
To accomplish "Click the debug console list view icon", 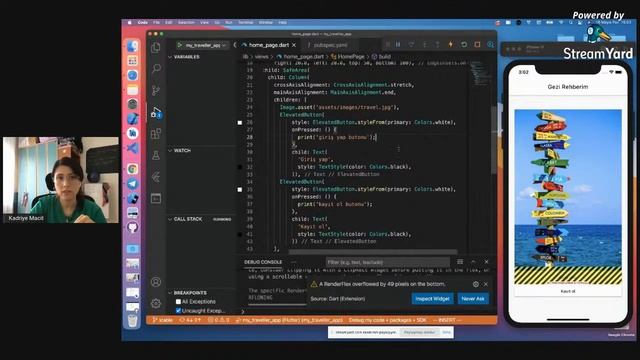I will 460,262.
